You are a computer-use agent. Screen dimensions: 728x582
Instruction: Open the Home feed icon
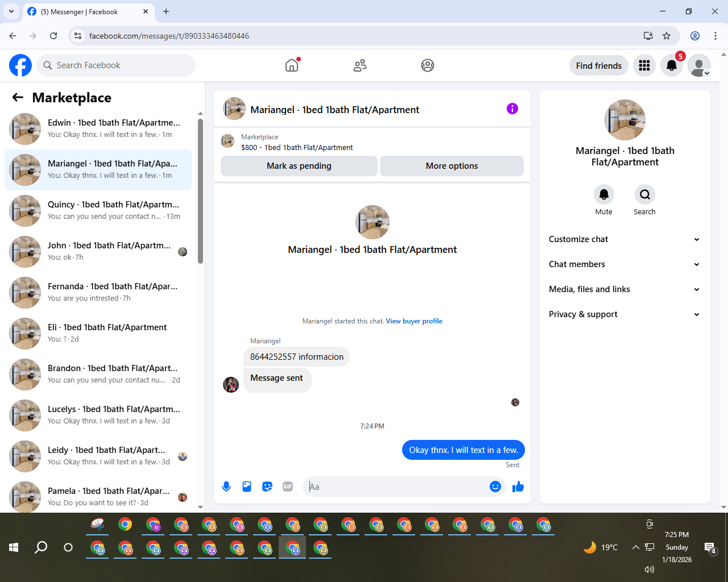pyautogui.click(x=292, y=65)
